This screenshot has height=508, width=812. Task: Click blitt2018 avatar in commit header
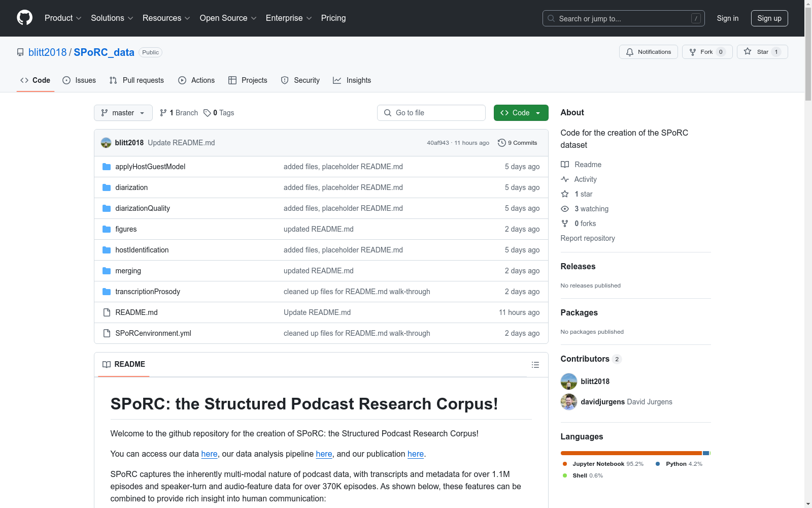pos(106,143)
